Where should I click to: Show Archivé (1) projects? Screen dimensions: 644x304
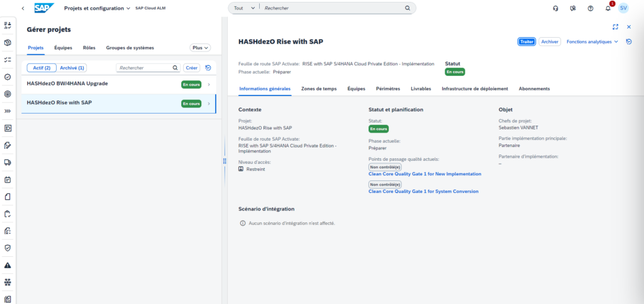coord(72,68)
